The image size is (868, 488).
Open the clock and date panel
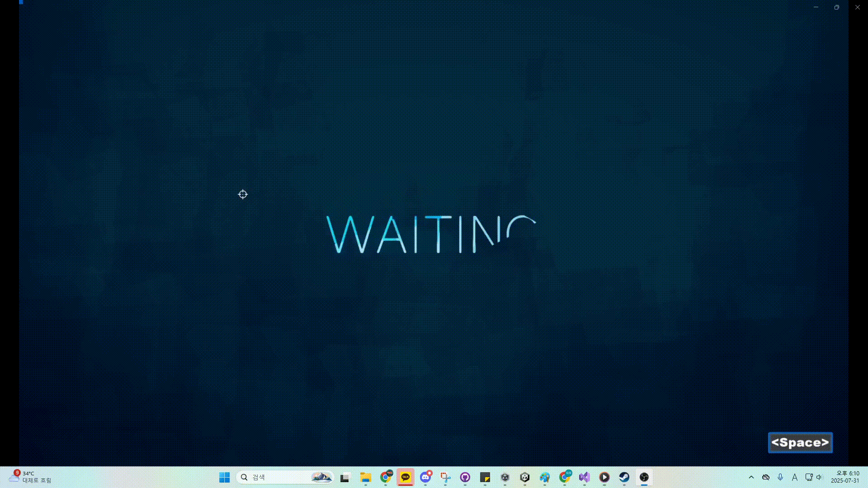tap(844, 477)
